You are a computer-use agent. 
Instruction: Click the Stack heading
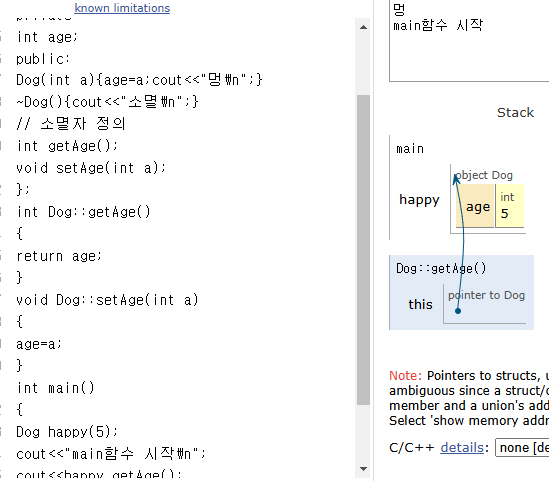515,112
